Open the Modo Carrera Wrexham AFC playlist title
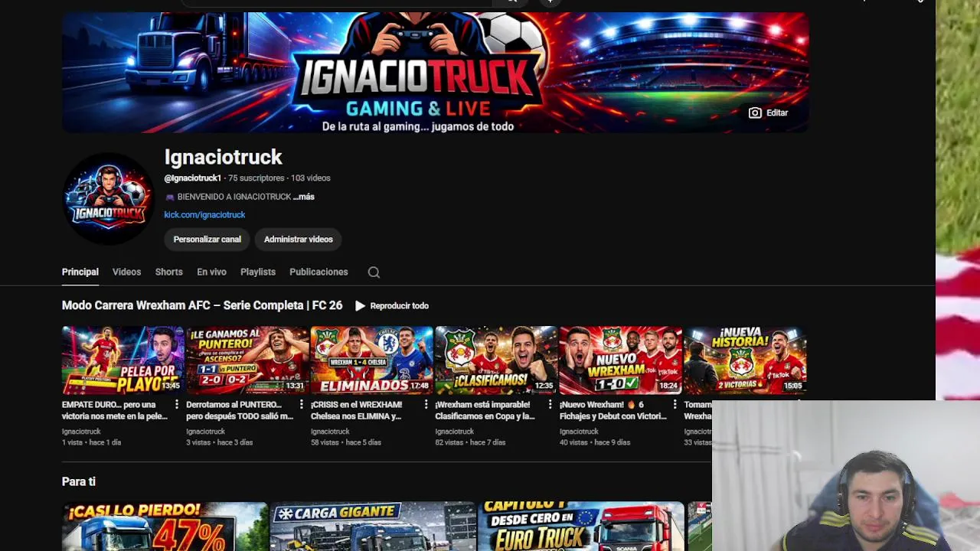 [x=202, y=305]
